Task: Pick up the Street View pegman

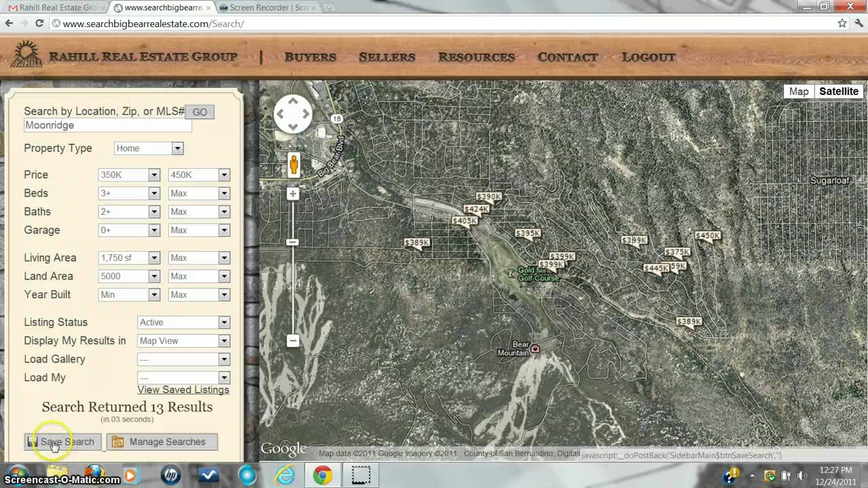Action: point(294,165)
